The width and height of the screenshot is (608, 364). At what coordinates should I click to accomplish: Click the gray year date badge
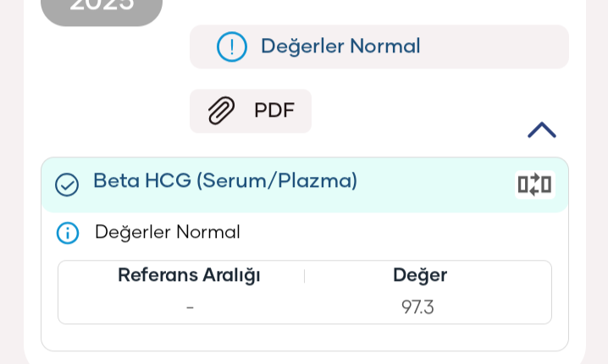pos(102,9)
